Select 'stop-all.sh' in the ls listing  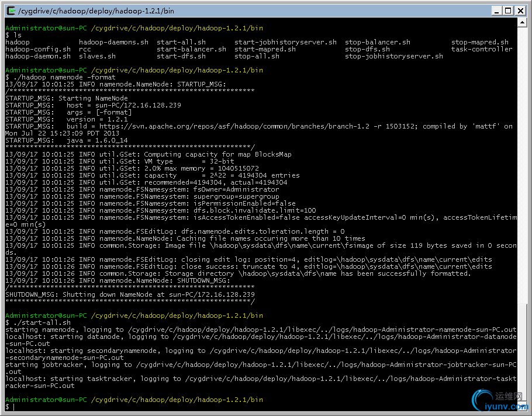point(257,56)
